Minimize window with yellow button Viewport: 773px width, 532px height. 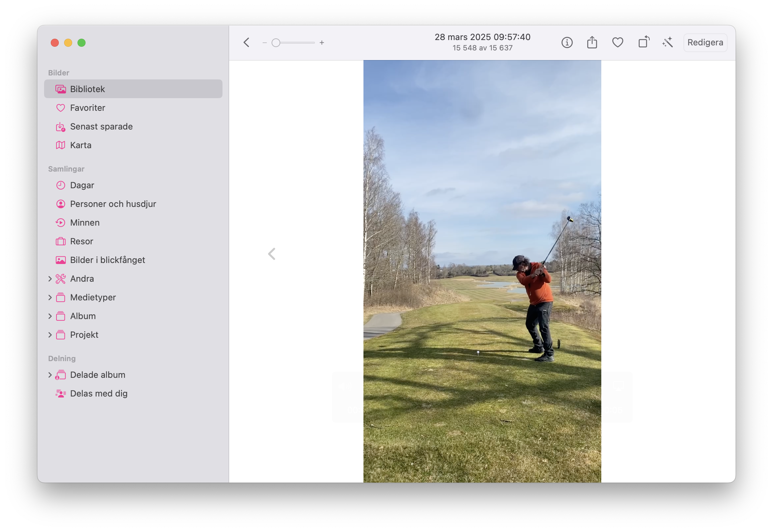click(68, 43)
